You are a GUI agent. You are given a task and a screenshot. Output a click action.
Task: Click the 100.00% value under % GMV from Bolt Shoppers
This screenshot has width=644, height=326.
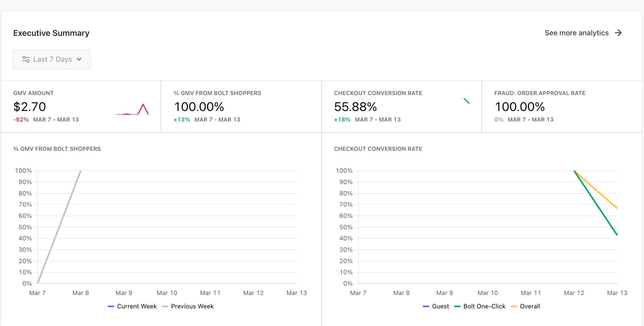(199, 107)
